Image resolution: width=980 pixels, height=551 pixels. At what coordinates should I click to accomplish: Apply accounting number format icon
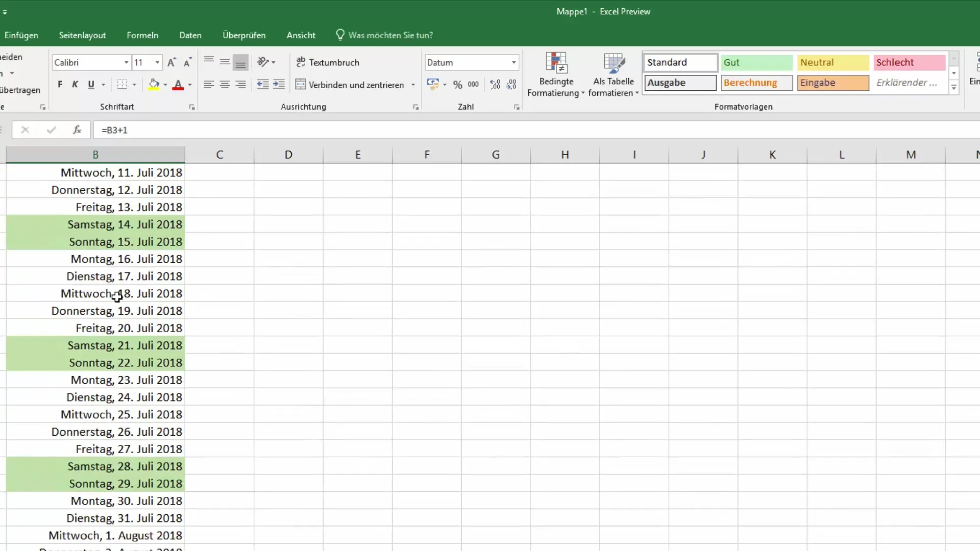433,84
